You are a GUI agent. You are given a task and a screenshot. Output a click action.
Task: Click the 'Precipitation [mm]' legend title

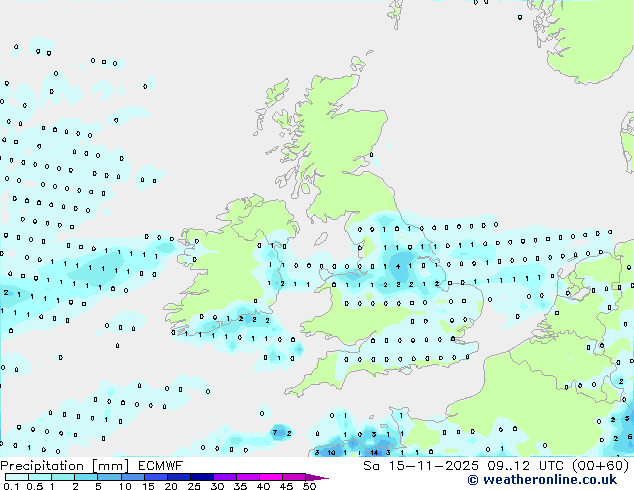(x=65, y=466)
